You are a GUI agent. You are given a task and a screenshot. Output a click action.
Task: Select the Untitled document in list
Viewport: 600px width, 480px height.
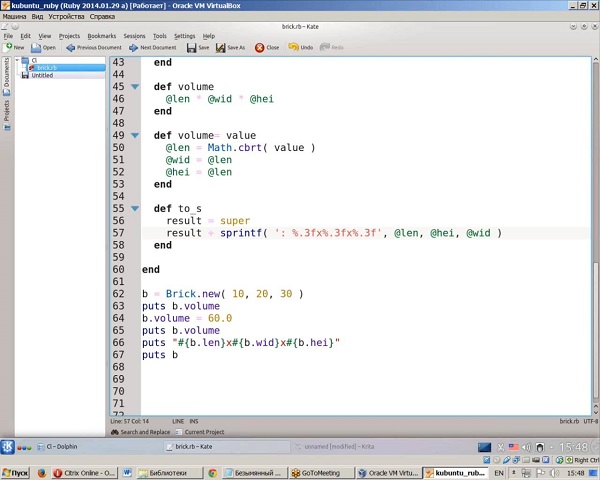point(41,75)
